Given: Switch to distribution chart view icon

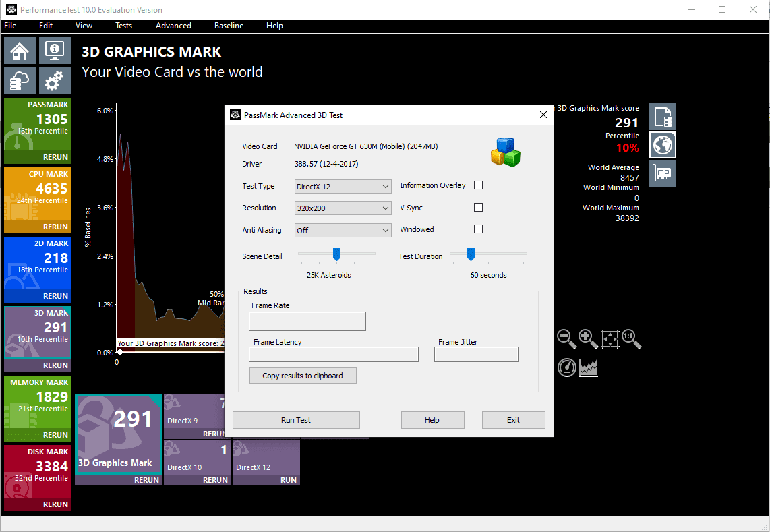Looking at the screenshot, I should 589,367.
